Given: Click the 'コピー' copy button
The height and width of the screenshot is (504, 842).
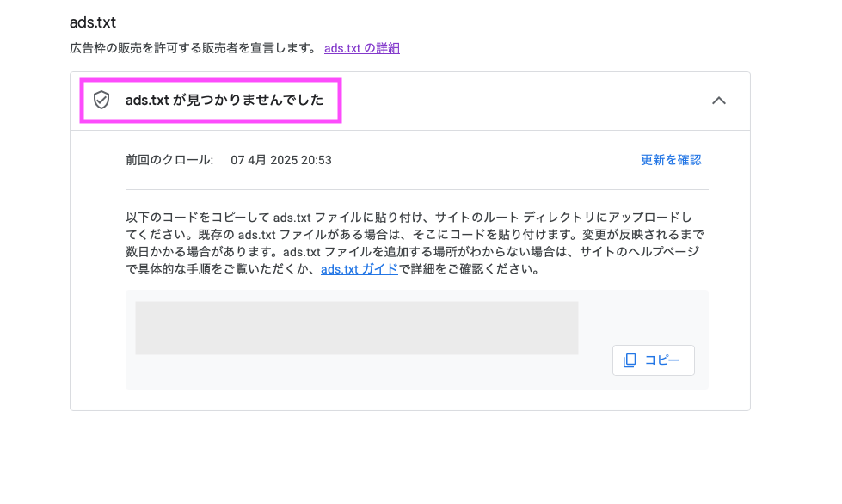Looking at the screenshot, I should point(653,360).
